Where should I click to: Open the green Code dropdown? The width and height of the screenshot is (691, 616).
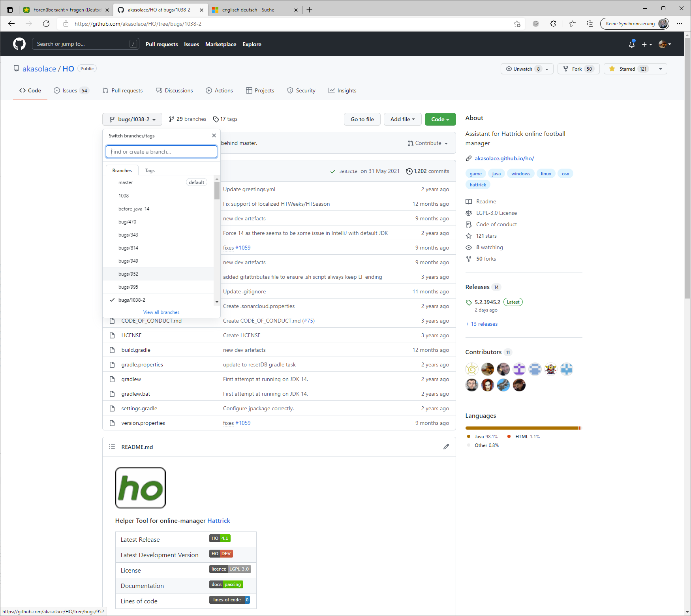pos(440,119)
